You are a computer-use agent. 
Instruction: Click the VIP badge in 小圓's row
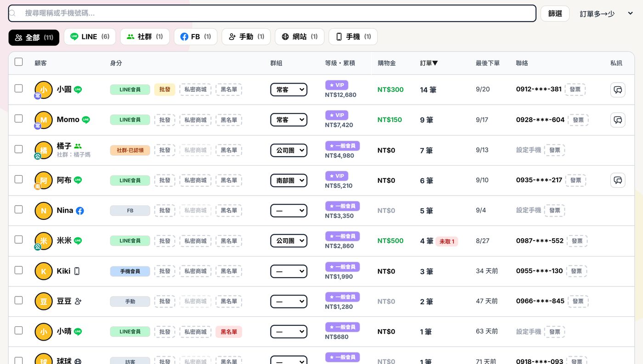tap(337, 85)
